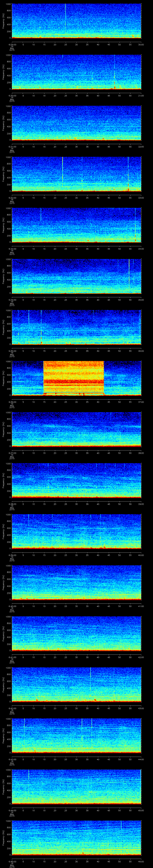Open the spectrogram panel starting at 6:40:00
Screen dimensions: 153x868
pyautogui.click(x=76, y=582)
